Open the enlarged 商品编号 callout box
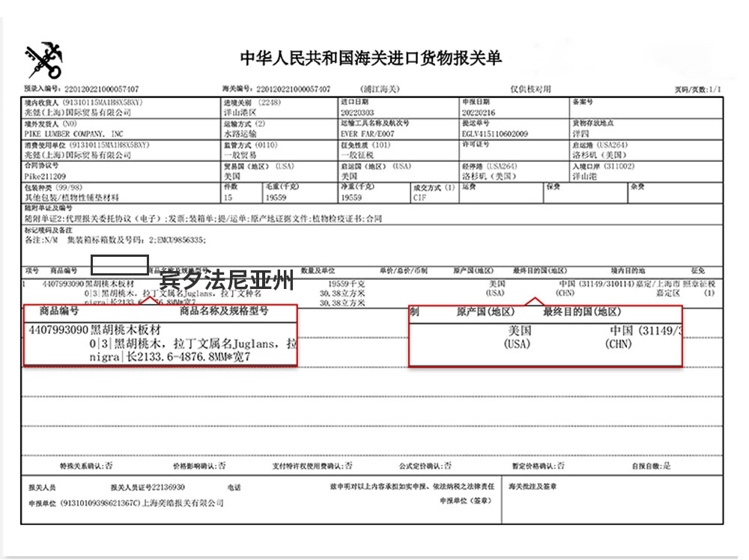This screenshot has height=560, width=749. pos(160,335)
